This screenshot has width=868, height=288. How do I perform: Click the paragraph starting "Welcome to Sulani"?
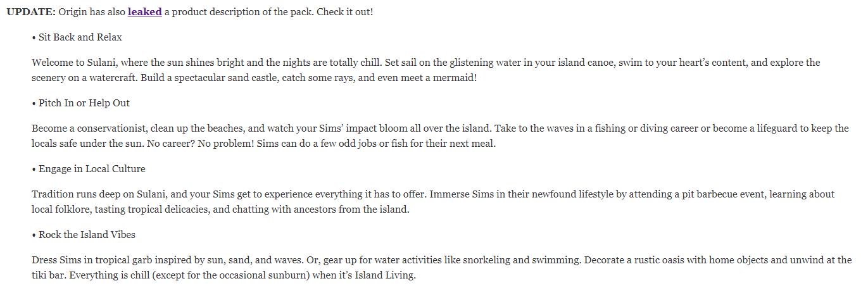pyautogui.click(x=426, y=70)
